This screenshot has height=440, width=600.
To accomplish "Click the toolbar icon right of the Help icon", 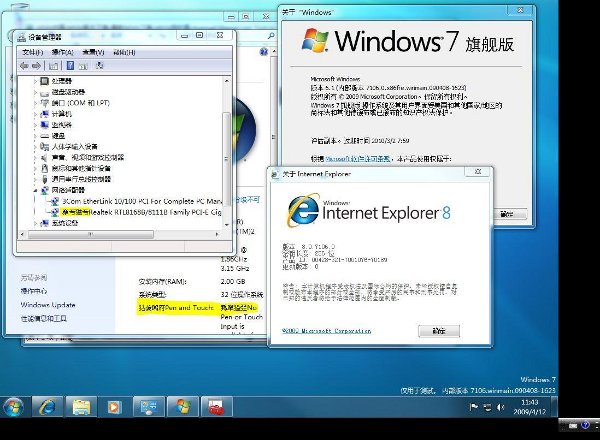I will 83,66.
